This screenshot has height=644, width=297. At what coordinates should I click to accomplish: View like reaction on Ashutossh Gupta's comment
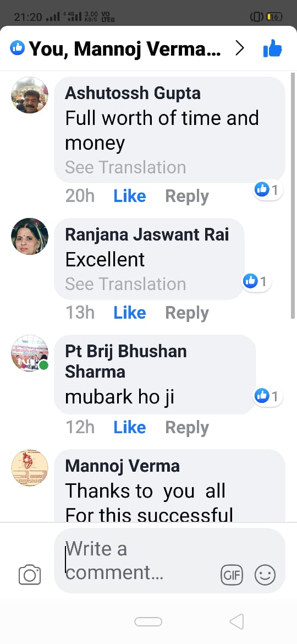[267, 190]
